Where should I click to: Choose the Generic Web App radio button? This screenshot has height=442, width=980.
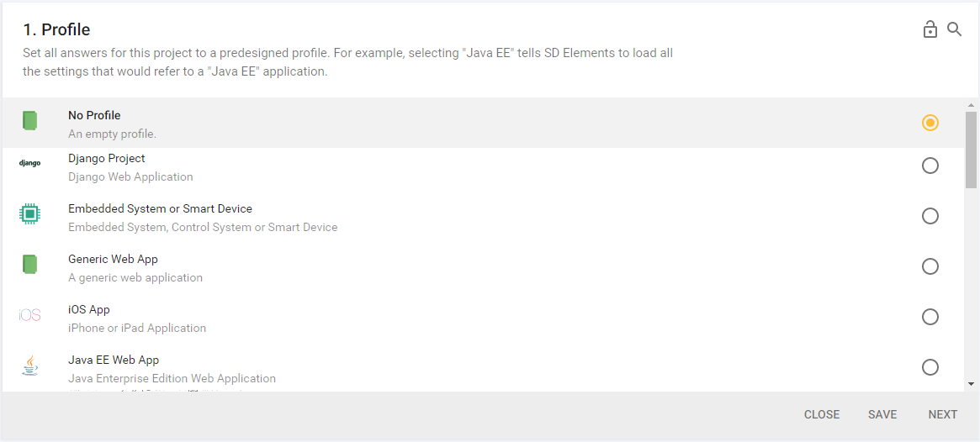930,266
